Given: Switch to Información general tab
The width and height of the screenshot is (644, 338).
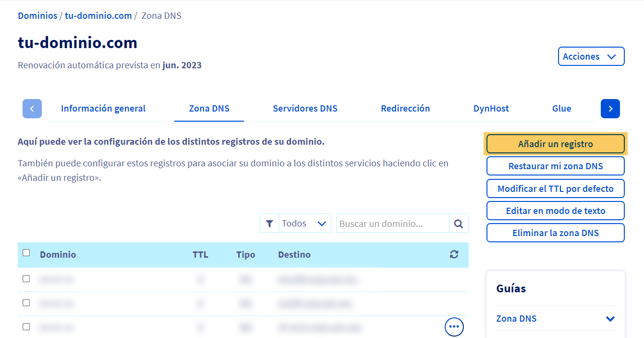Looking at the screenshot, I should pos(103,109).
